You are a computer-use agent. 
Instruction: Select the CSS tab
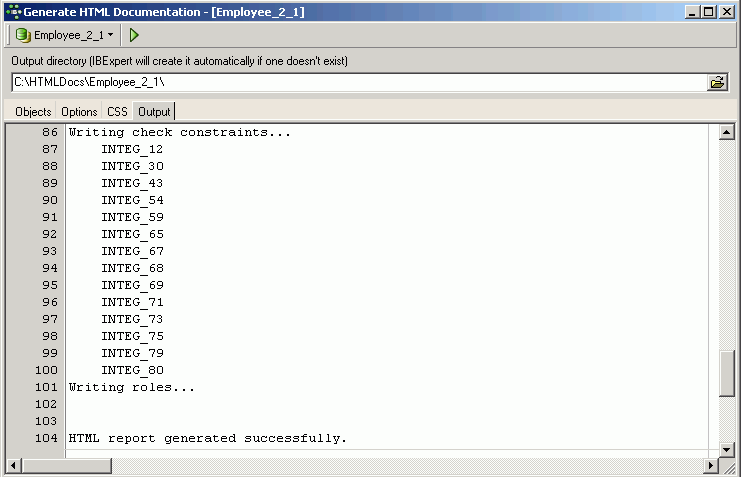click(117, 112)
